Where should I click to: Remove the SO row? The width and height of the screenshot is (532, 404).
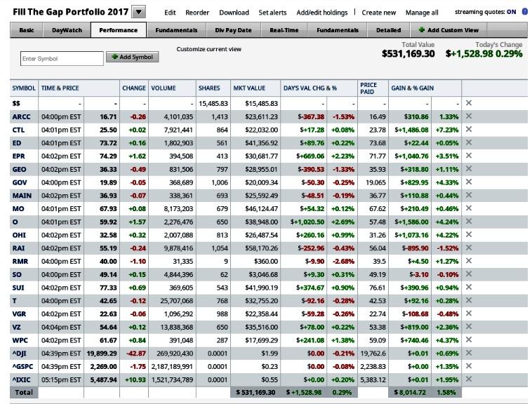(x=469, y=274)
